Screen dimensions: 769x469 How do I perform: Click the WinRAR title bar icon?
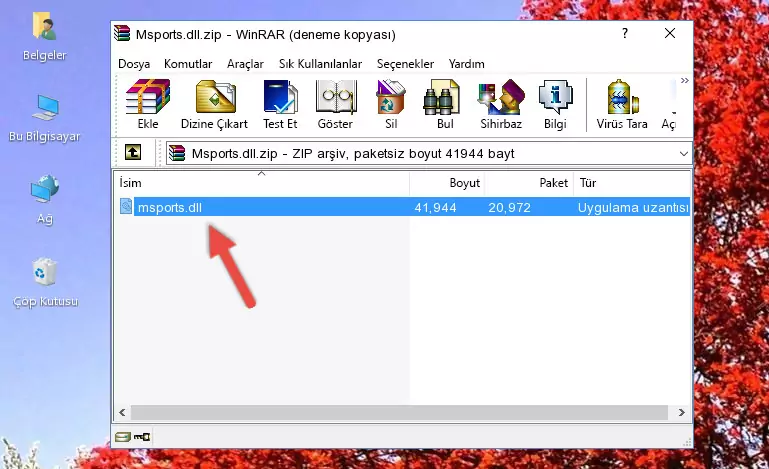point(123,33)
